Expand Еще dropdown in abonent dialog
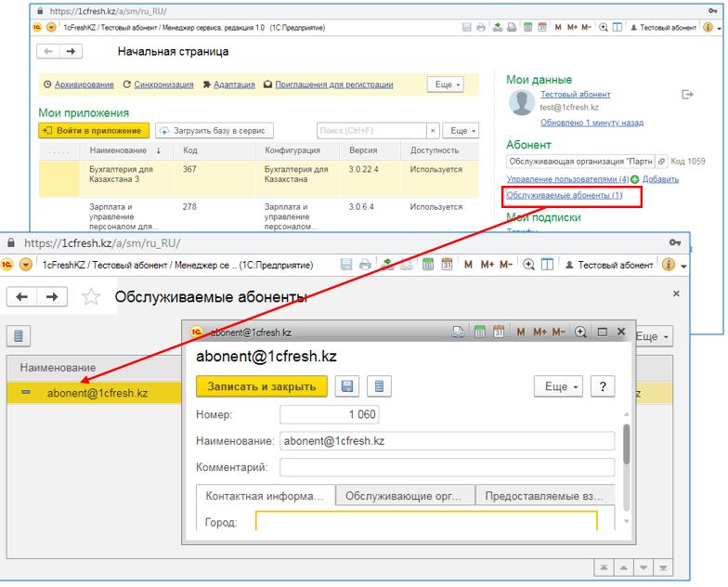 click(x=561, y=386)
